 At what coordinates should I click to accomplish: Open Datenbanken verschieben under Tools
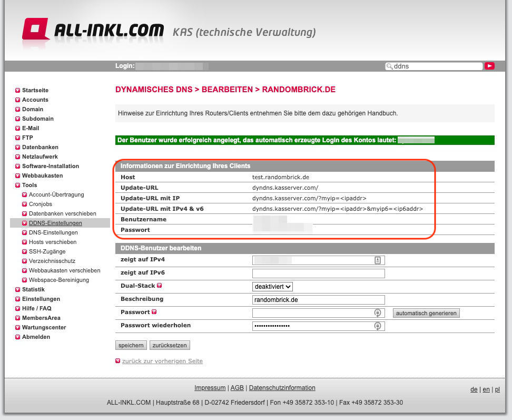coord(63,213)
